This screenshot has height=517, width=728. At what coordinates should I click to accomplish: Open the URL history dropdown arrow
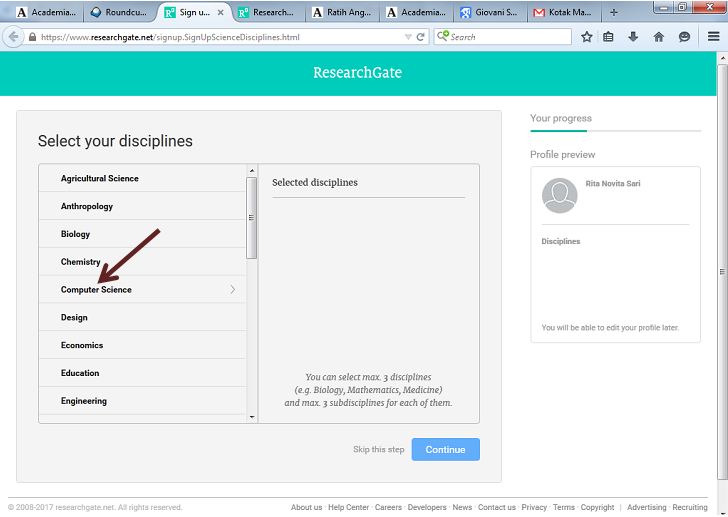408,37
